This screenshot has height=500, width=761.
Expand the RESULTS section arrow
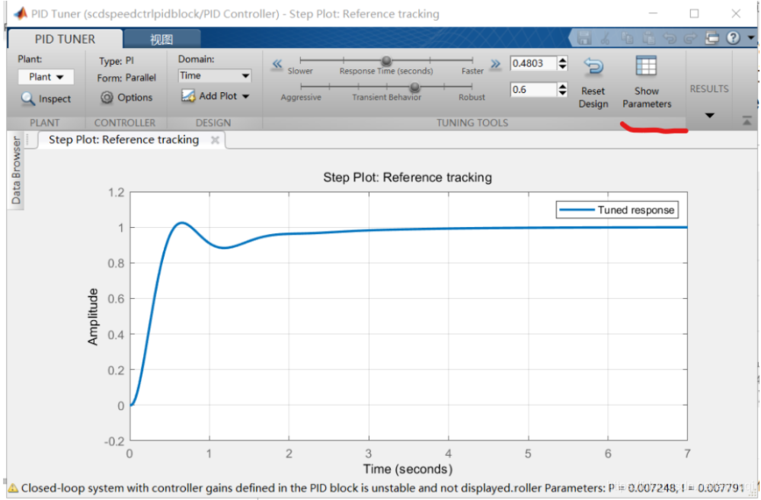[709, 116]
